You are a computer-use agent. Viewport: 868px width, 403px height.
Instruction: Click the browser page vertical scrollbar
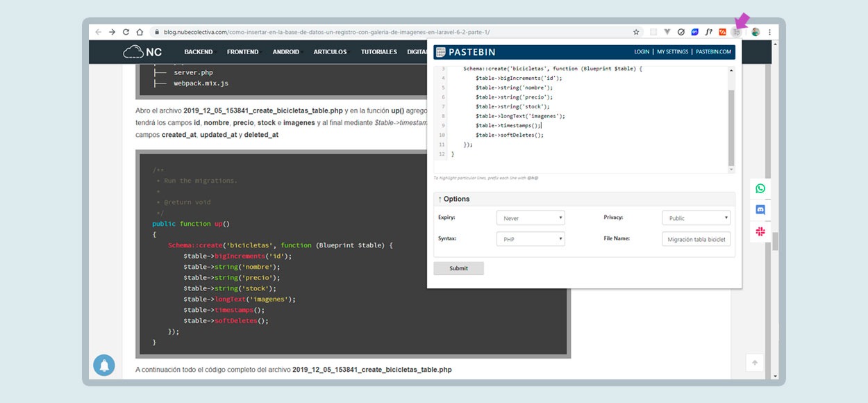(775, 240)
